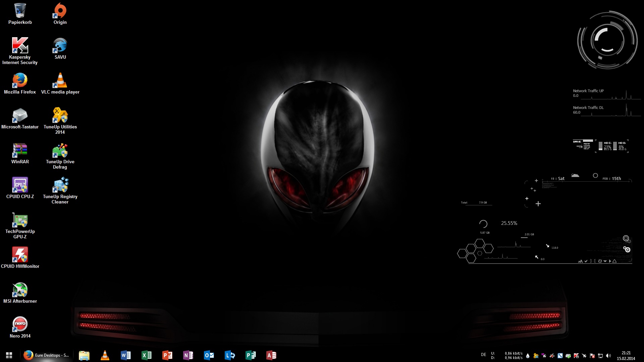
Task: Click the clock showing 21:21
Action: click(x=626, y=355)
